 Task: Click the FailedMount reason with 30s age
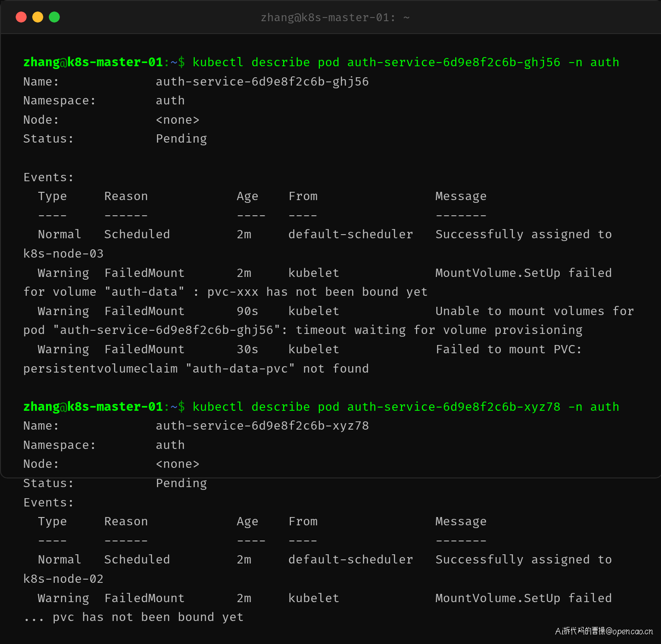(x=145, y=349)
